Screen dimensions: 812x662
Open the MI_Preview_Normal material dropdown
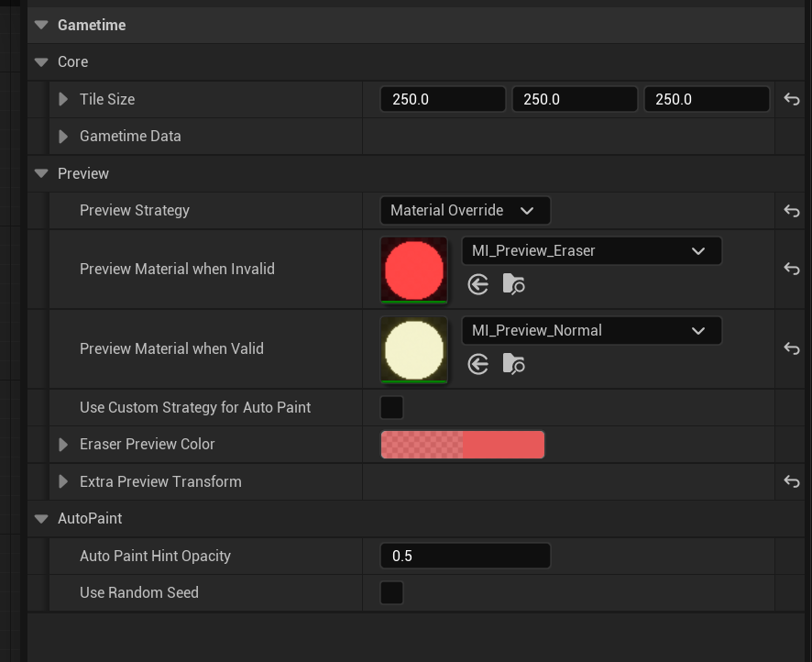click(591, 330)
